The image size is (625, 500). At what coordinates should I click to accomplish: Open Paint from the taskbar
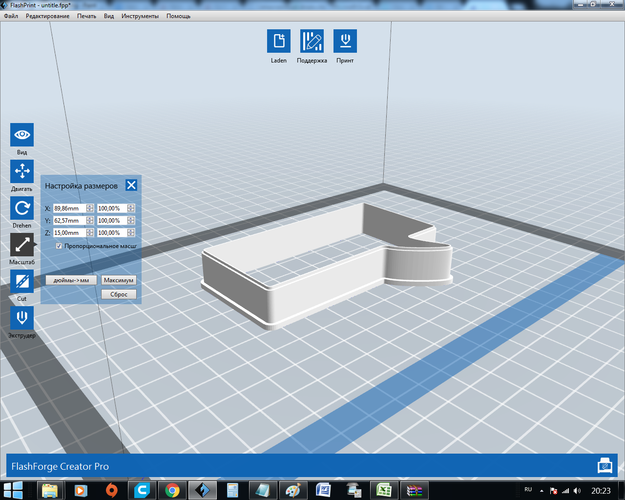293,490
